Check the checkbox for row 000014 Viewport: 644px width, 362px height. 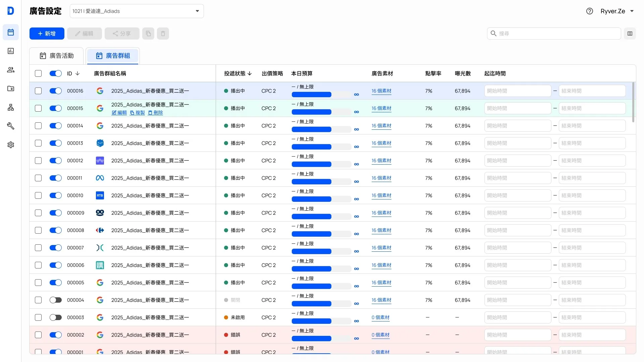tap(38, 126)
